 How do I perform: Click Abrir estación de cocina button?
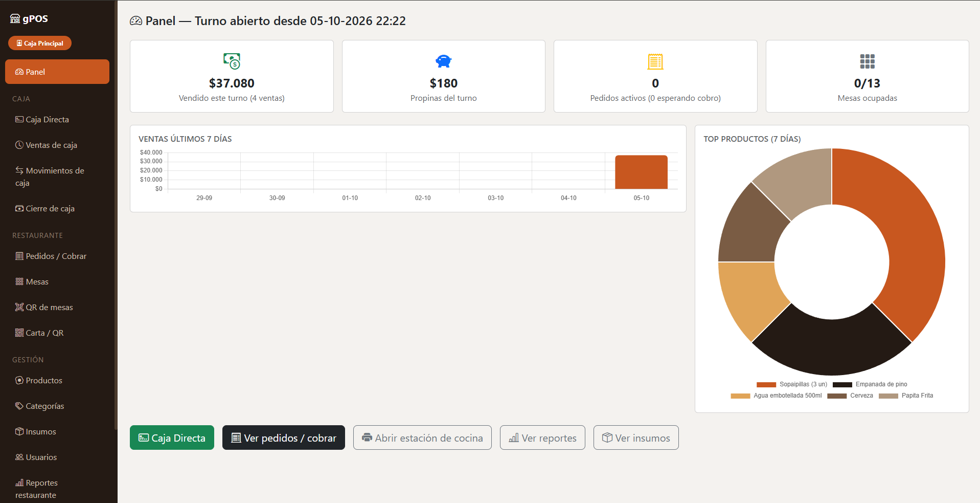click(x=422, y=438)
